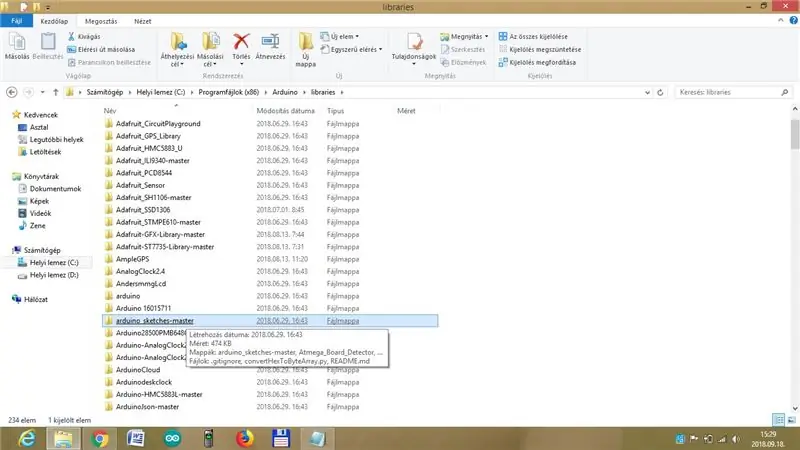Click Parancsikon beillesztése paste shortcut

[x=109, y=62]
